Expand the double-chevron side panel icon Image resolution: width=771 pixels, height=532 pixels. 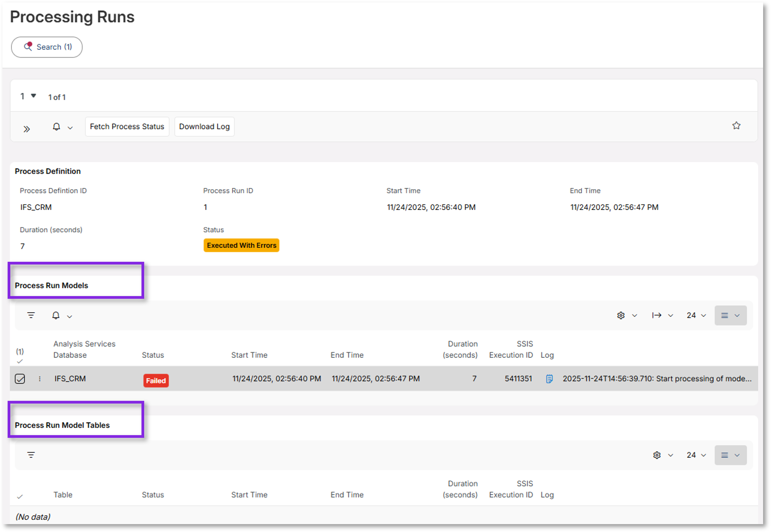(27, 129)
